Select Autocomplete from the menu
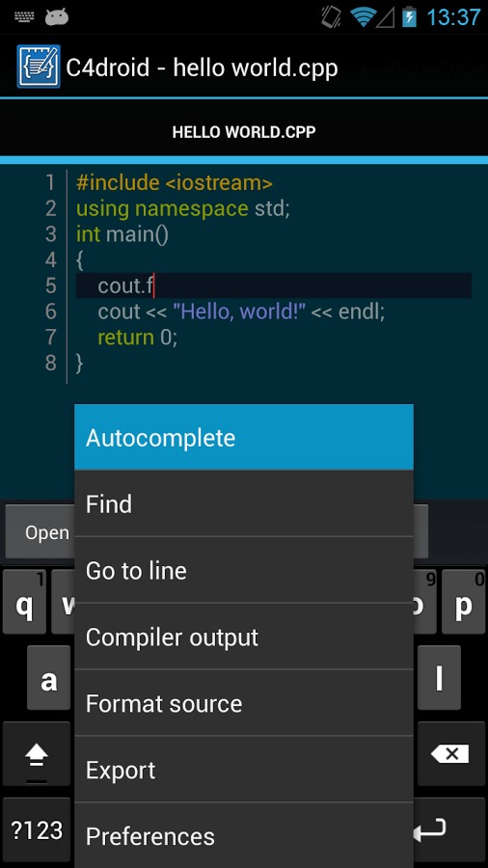The height and width of the screenshot is (868, 488). coord(244,437)
